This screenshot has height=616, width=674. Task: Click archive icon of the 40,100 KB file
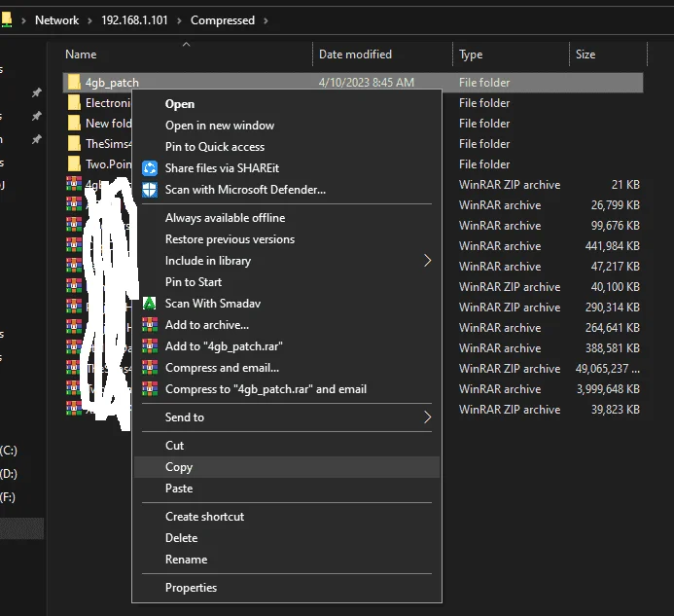(74, 286)
